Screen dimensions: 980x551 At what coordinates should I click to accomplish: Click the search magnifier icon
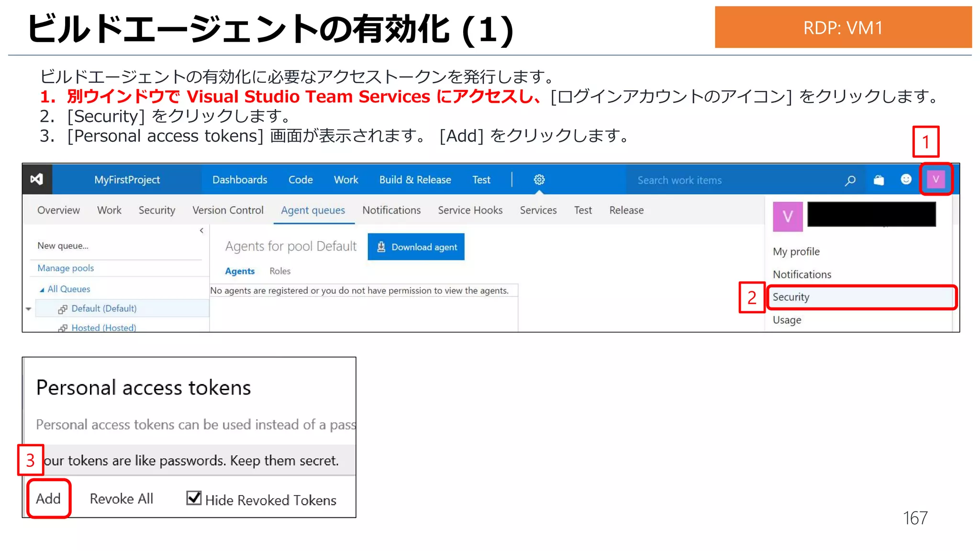[850, 180]
